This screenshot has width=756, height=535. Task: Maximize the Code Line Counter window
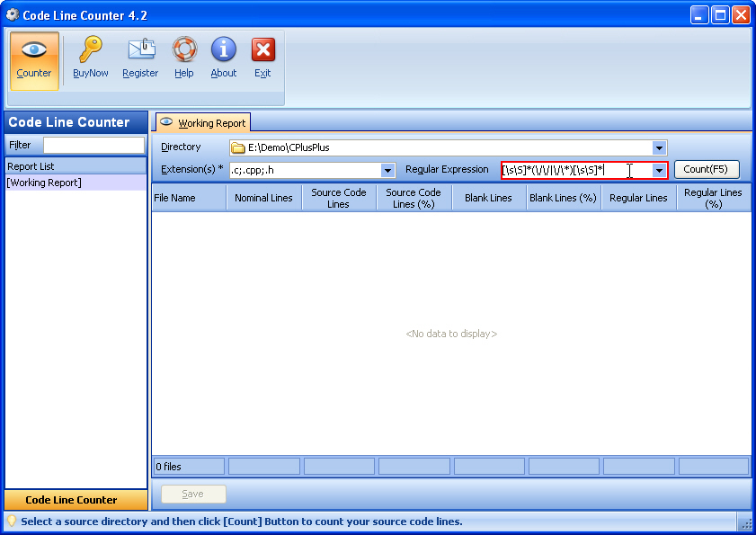[x=720, y=14]
